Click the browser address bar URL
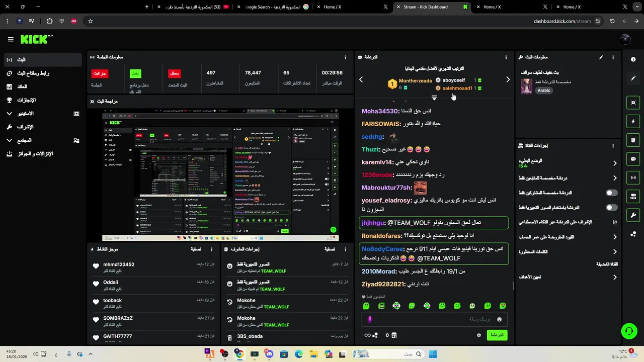 [562, 21]
